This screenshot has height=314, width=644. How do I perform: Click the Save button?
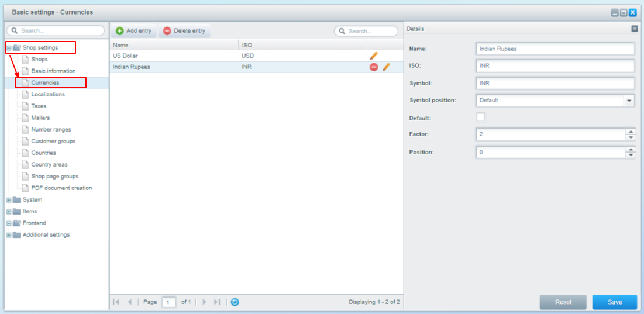click(x=615, y=302)
